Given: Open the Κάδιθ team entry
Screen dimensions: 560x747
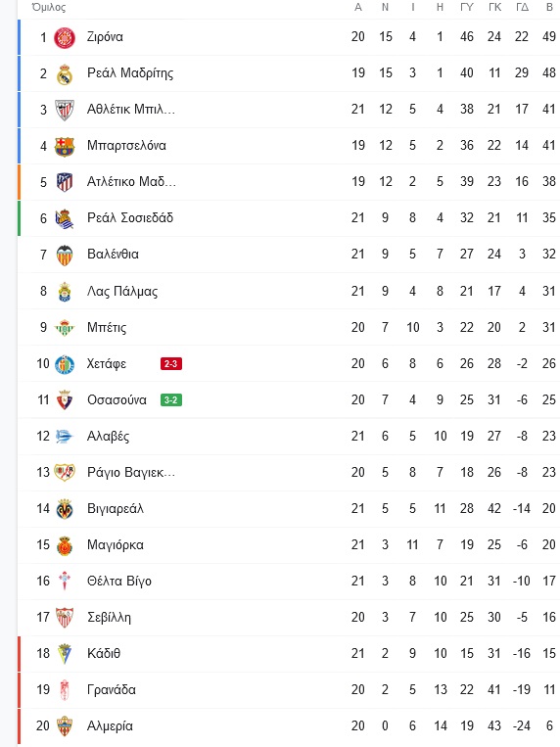Looking at the screenshot, I should 289,654.
